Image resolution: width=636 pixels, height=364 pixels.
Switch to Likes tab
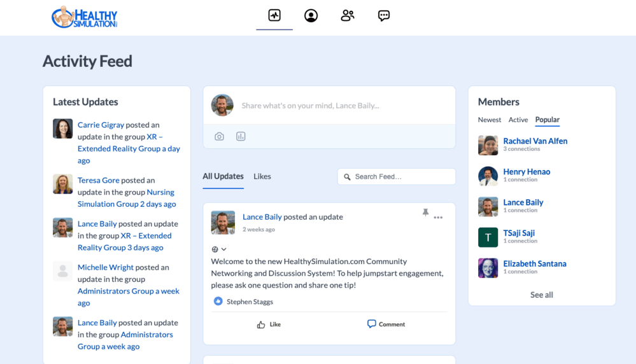click(x=262, y=176)
